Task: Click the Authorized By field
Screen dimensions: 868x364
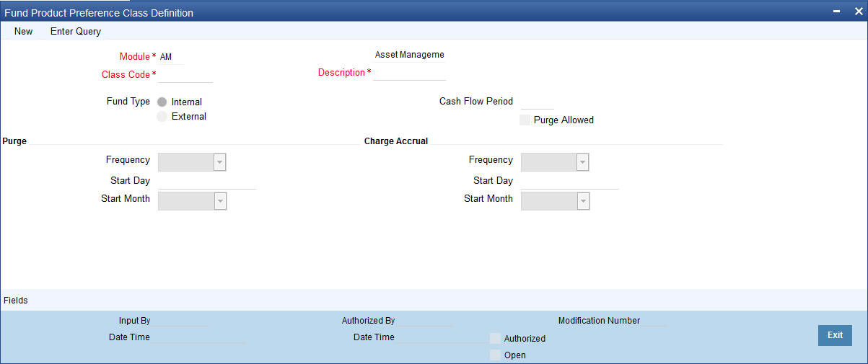Action: pos(425,321)
